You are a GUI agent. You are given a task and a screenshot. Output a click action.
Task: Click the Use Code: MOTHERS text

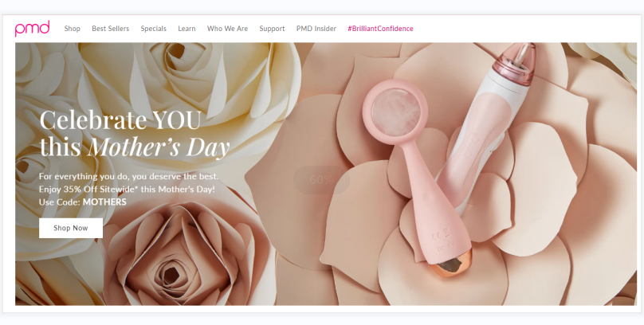(83, 202)
